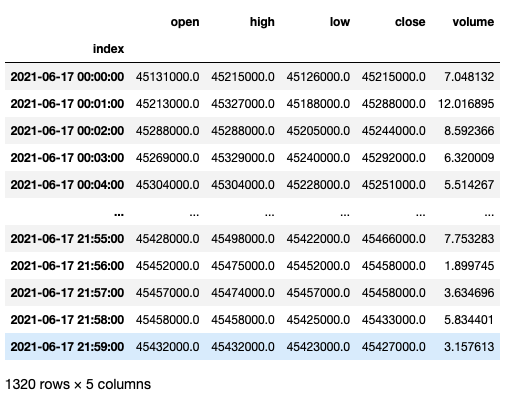Select row label 2021-06-17 21:55:00
Screen dimensions: 508x397
(x=67, y=239)
